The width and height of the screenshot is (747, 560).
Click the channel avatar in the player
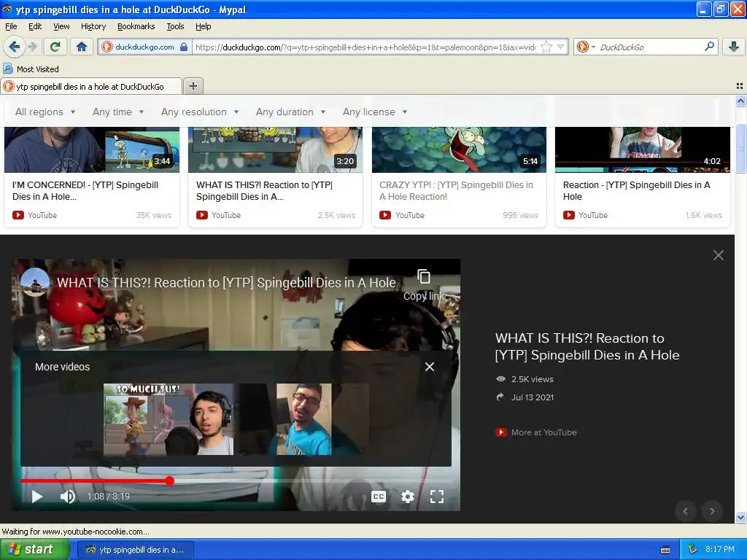pos(35,282)
